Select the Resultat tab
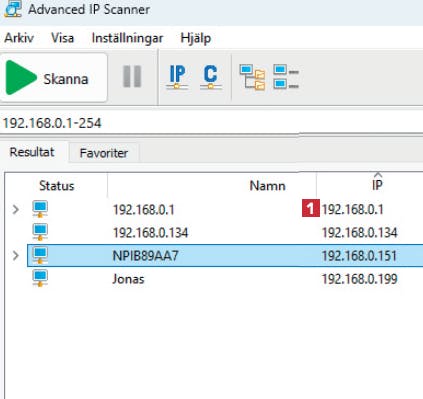This screenshot has width=423, height=399. tap(32, 152)
